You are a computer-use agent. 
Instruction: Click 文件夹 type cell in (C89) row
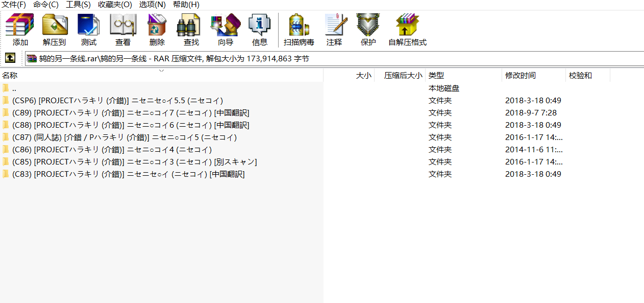[440, 113]
